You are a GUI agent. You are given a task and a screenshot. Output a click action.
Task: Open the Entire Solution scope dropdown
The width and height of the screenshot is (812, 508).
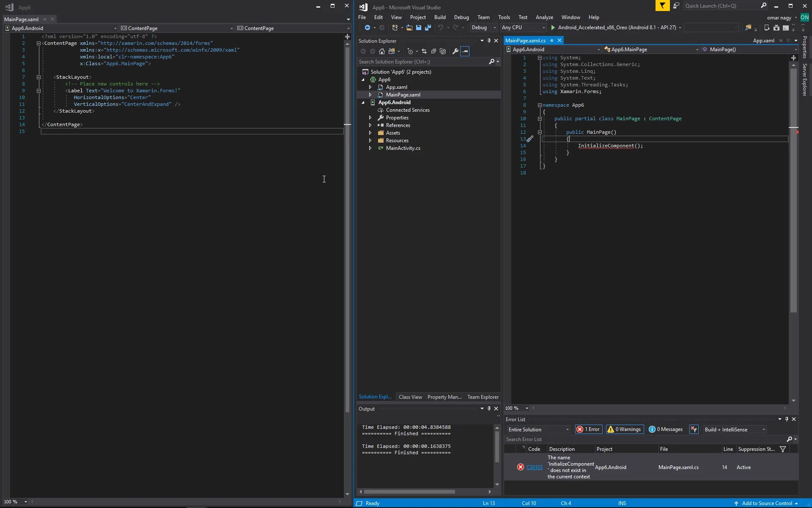tap(538, 429)
